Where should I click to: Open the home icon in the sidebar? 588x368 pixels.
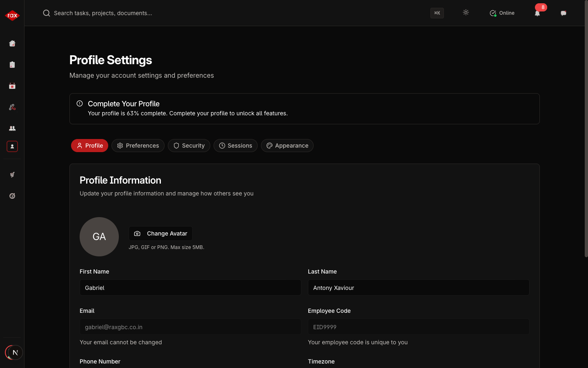12,43
